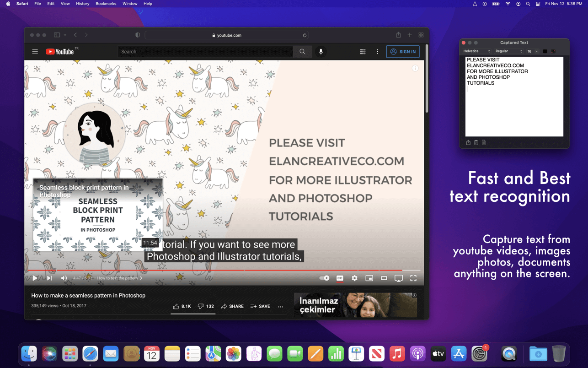Share captured text using the share icon
This screenshot has width=588, height=368.
[468, 142]
